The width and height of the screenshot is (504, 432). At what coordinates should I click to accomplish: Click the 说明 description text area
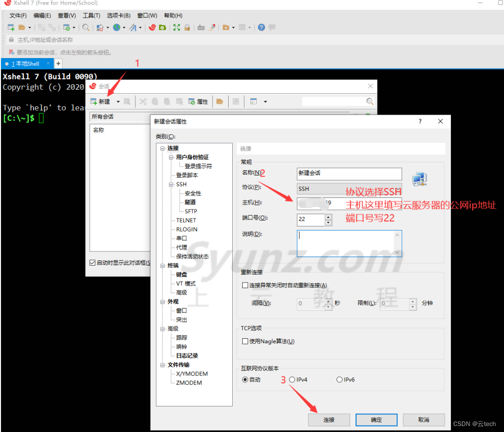(349, 244)
